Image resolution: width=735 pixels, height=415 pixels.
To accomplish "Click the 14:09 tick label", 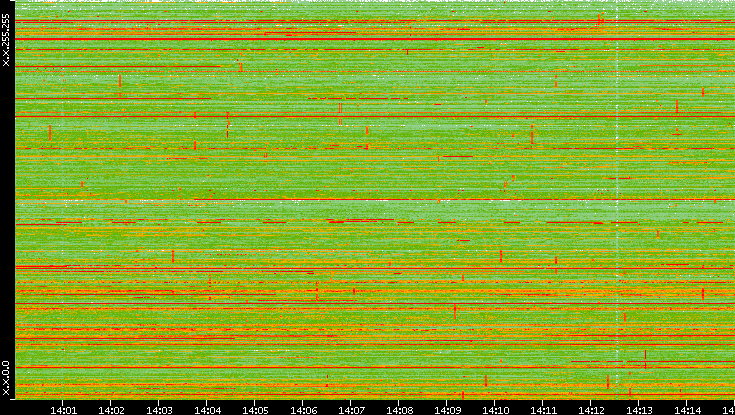I will [447, 410].
